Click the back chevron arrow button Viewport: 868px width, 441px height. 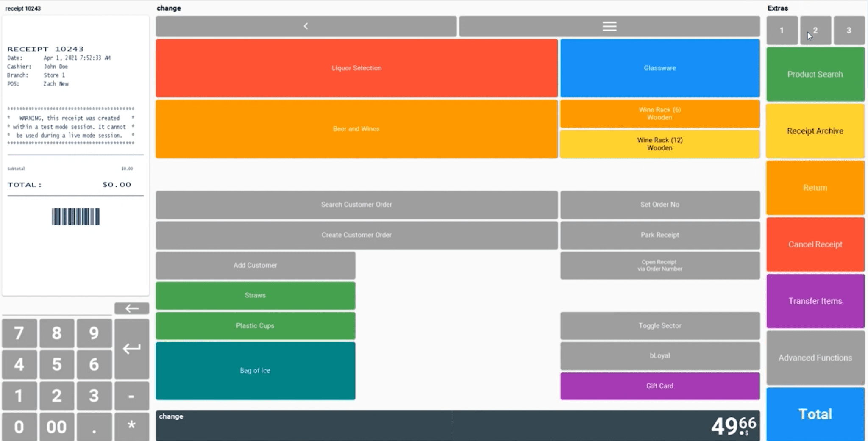[x=306, y=26]
